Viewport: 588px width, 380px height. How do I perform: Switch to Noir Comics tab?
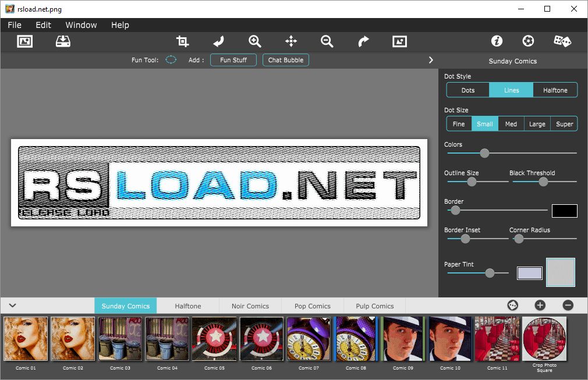250,306
